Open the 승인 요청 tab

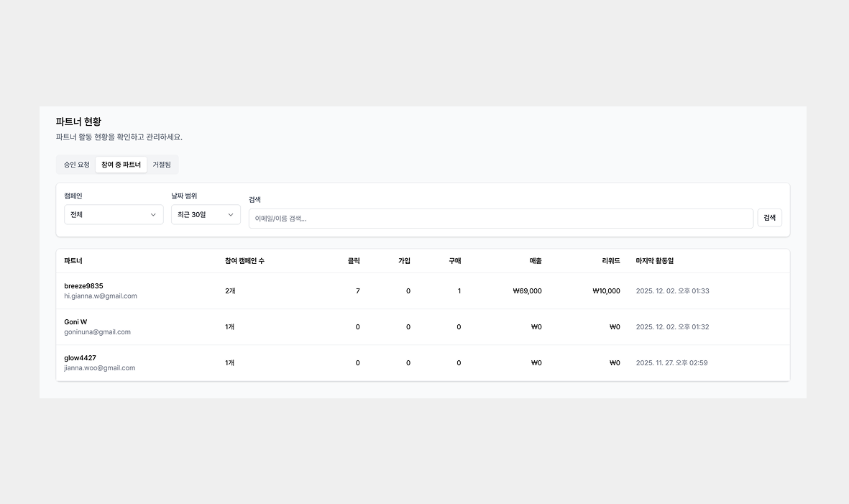[x=76, y=165]
